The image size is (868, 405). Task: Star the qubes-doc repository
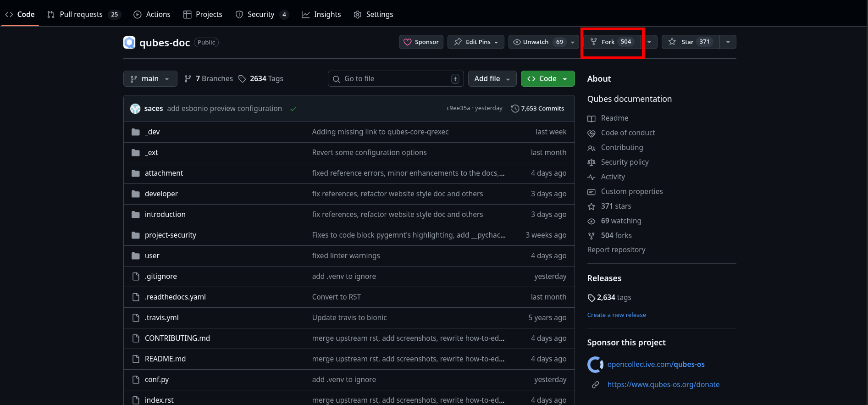(691, 42)
